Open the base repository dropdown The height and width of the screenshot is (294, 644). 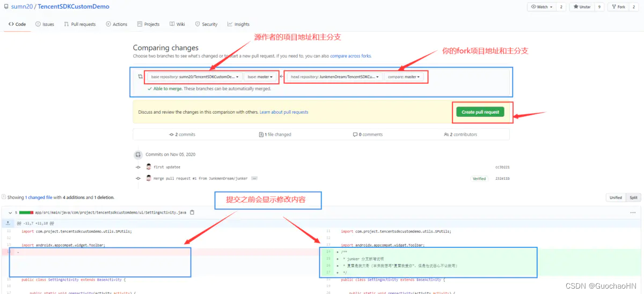[x=195, y=77]
